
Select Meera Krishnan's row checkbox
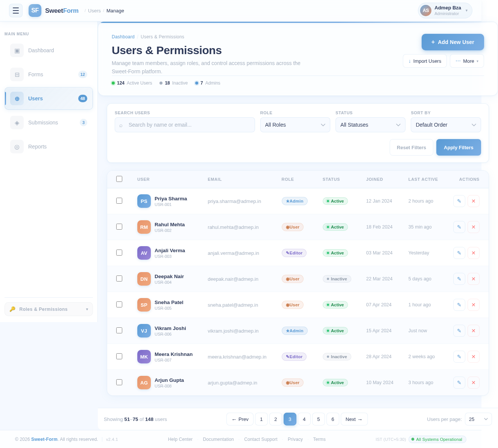point(119,356)
